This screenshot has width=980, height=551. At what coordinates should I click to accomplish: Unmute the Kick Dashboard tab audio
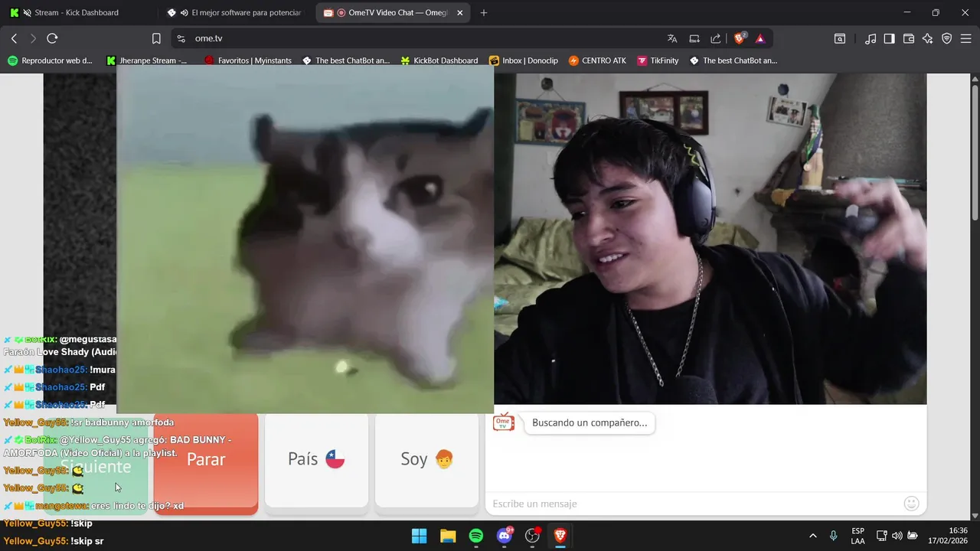click(28, 13)
